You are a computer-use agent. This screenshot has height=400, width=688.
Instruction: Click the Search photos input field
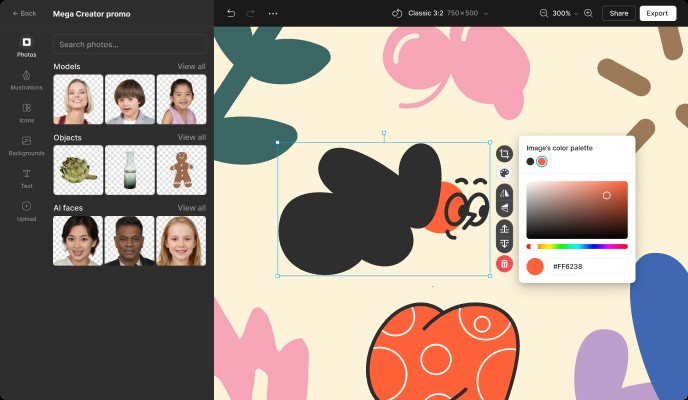coord(130,45)
